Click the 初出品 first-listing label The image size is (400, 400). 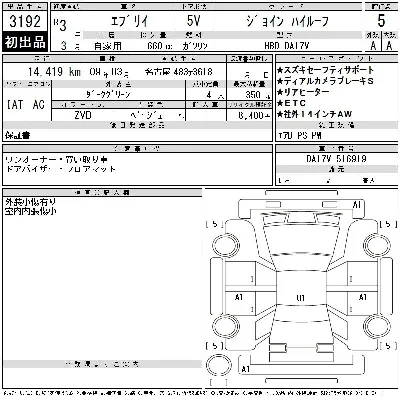[25, 42]
